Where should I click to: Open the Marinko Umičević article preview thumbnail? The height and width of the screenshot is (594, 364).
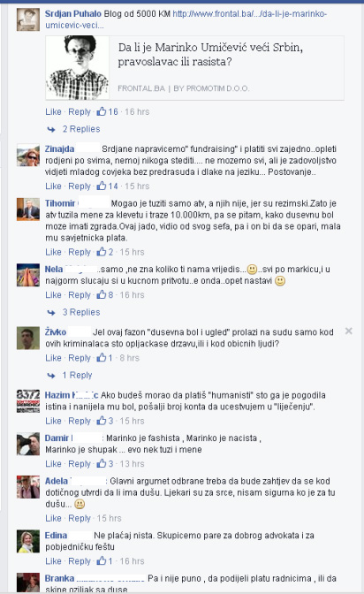point(77,67)
